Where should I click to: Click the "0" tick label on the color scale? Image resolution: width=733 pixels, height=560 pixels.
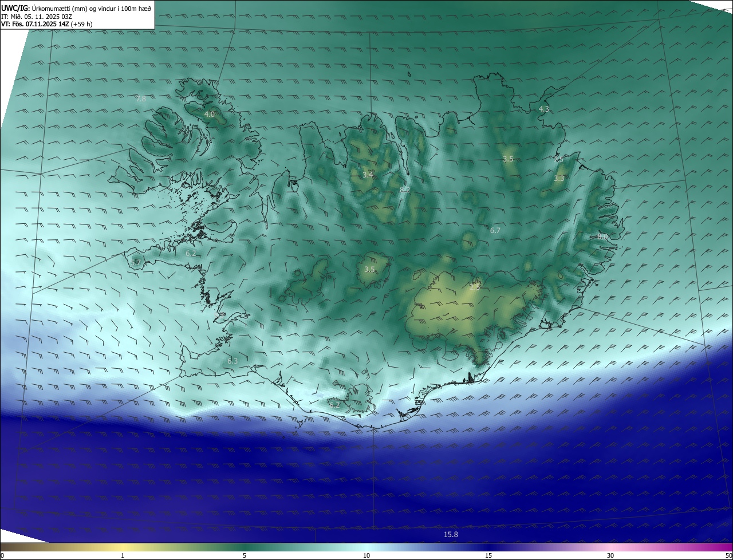tap(2, 555)
